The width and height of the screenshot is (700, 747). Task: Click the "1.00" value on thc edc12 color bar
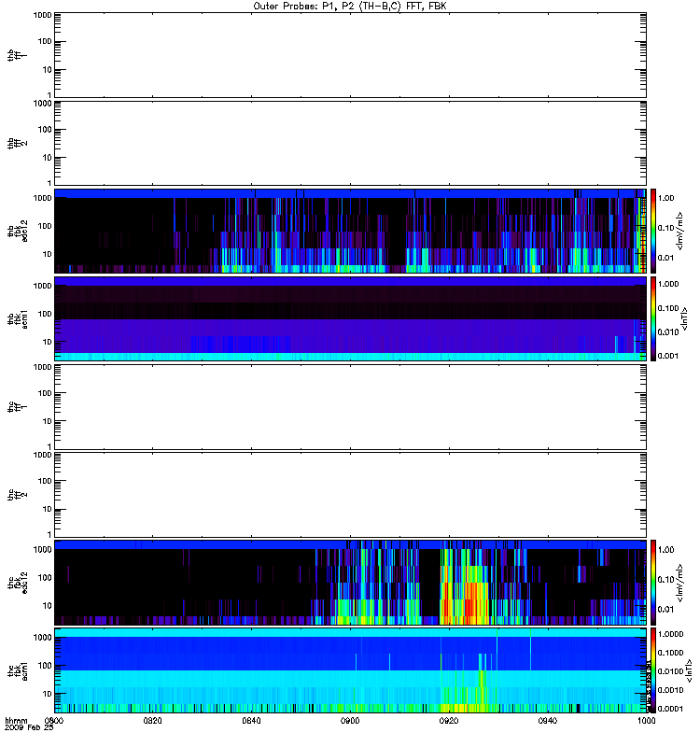665,550
